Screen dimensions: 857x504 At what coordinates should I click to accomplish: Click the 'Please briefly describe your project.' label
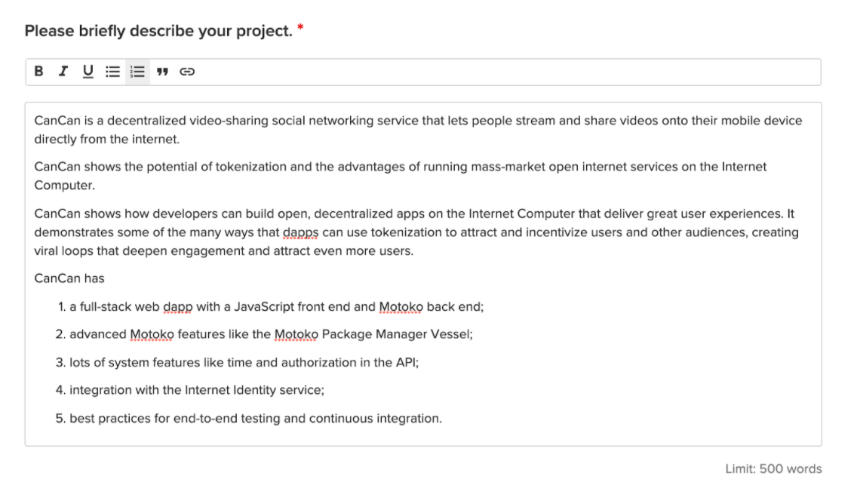158,31
